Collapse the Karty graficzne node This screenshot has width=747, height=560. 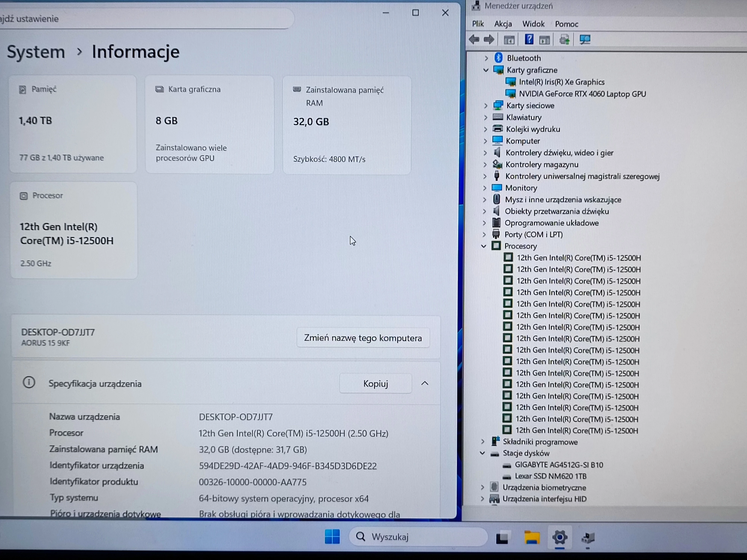click(486, 70)
